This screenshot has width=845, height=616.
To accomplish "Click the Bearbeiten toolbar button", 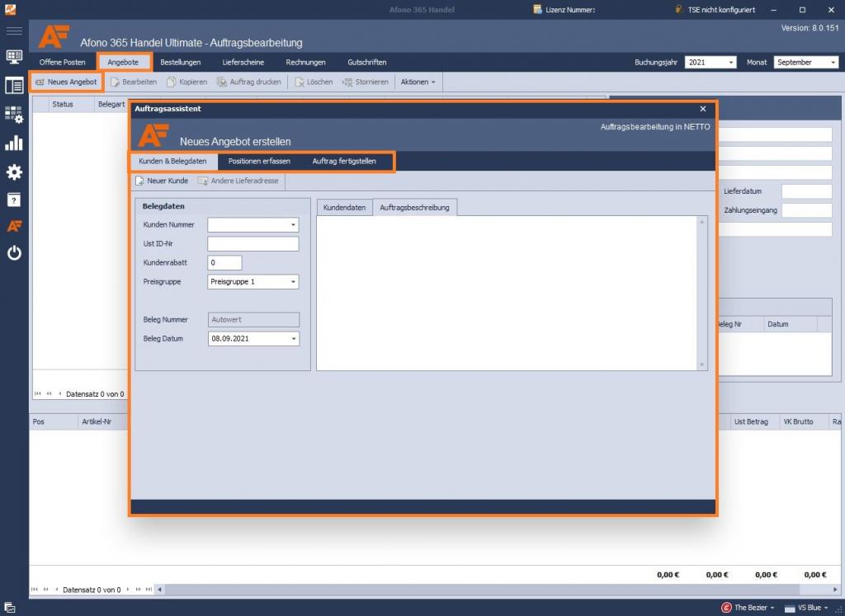I will tap(134, 82).
